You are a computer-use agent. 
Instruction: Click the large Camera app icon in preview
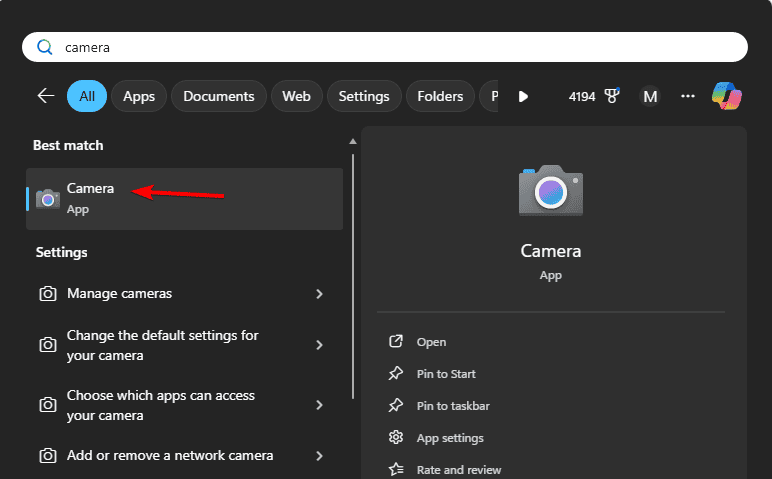(550, 190)
